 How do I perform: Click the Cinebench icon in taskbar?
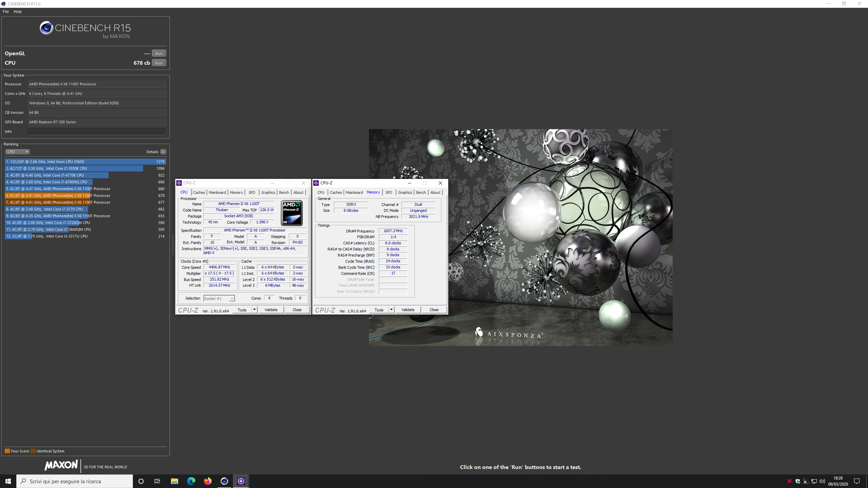pyautogui.click(x=224, y=481)
